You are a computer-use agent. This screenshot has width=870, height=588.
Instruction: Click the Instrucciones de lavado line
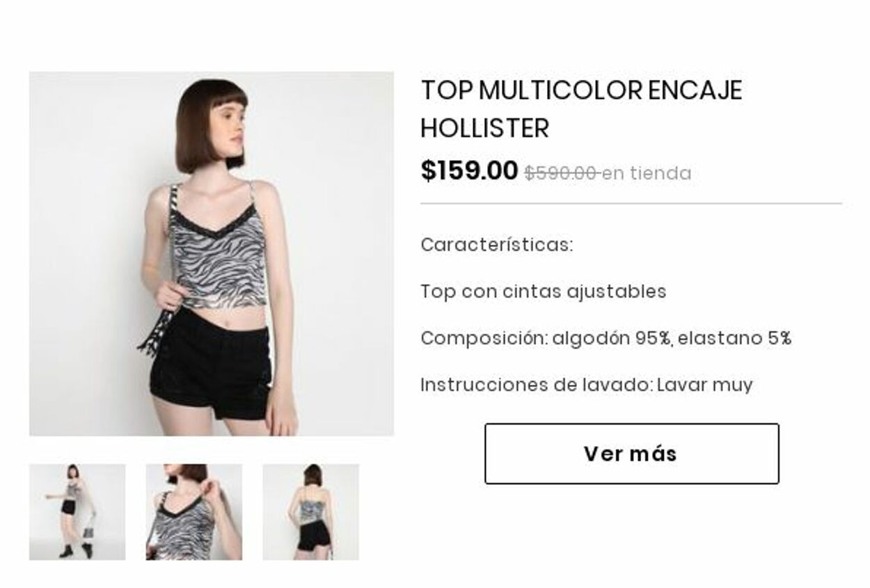[x=587, y=385]
